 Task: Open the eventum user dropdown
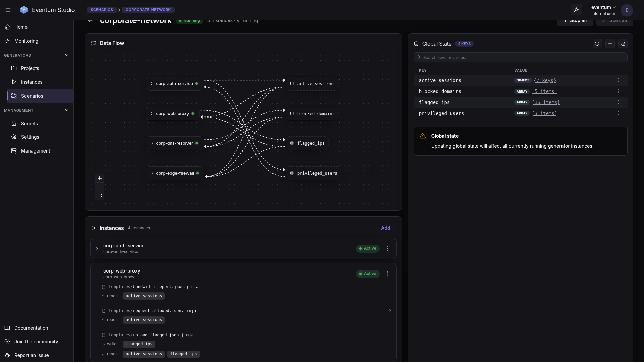(x=603, y=10)
